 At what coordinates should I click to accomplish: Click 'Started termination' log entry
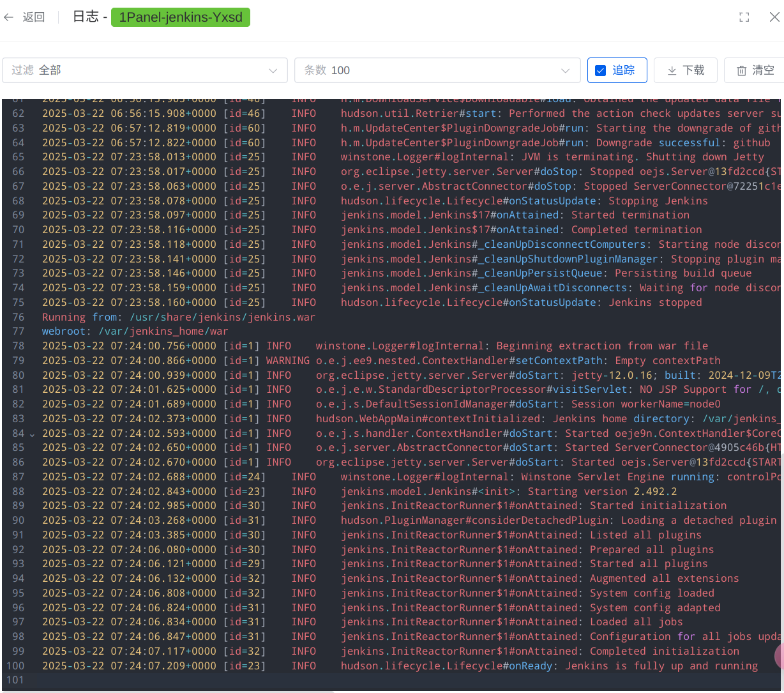pyautogui.click(x=366, y=215)
